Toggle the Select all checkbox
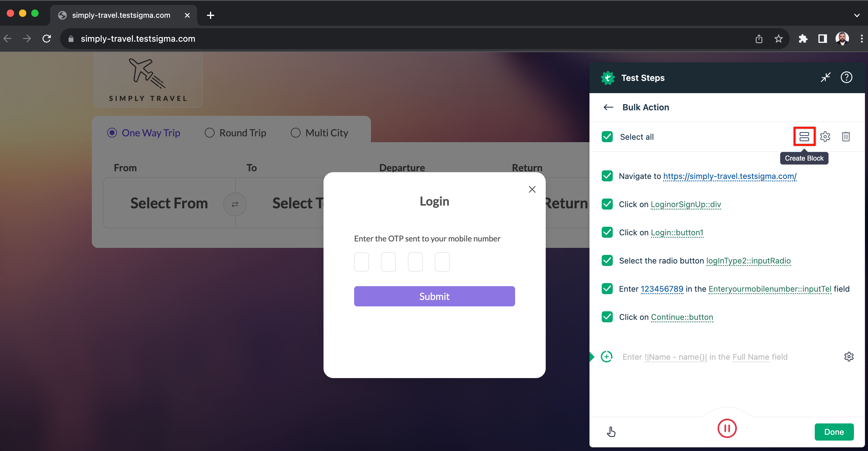The height and width of the screenshot is (451, 868). [607, 136]
